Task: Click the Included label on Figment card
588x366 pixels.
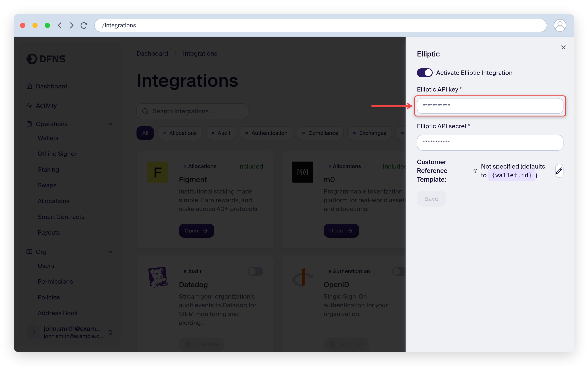Action: point(251,166)
